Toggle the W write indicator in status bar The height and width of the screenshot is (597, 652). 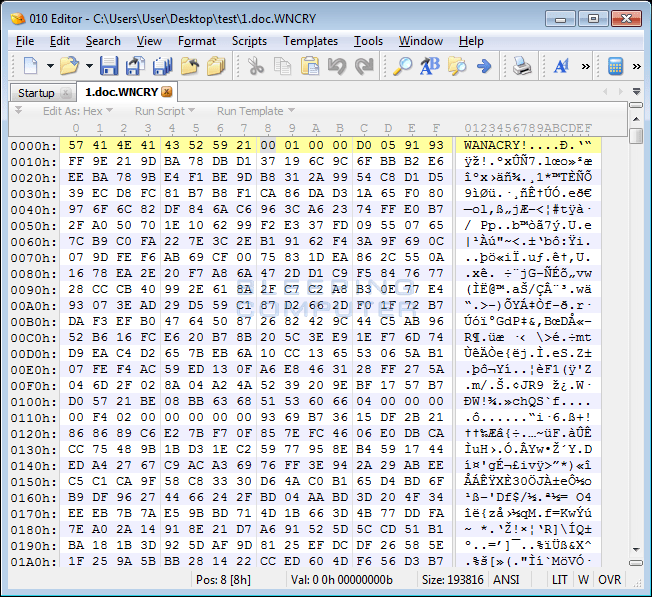585,579
